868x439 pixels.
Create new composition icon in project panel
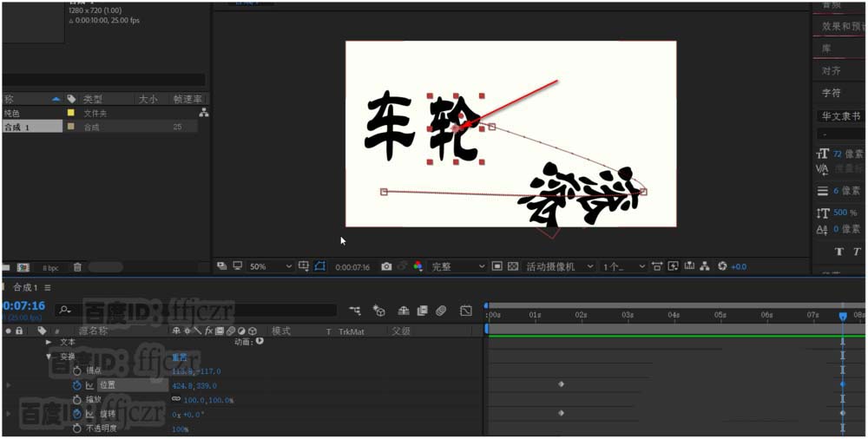pyautogui.click(x=23, y=267)
